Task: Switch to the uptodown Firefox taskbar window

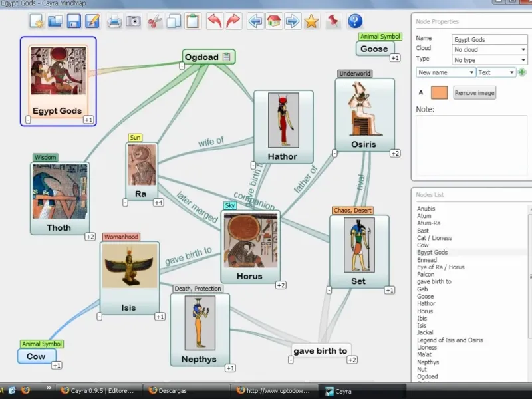Action: [273, 391]
